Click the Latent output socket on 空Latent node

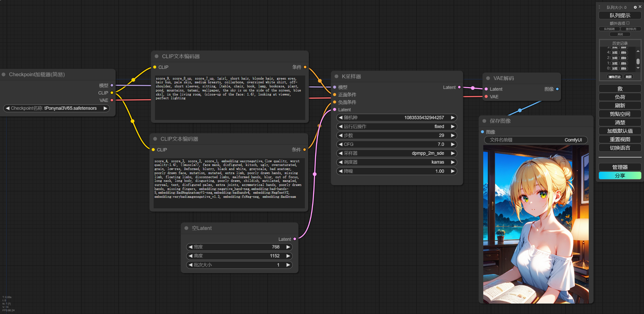(x=295, y=239)
